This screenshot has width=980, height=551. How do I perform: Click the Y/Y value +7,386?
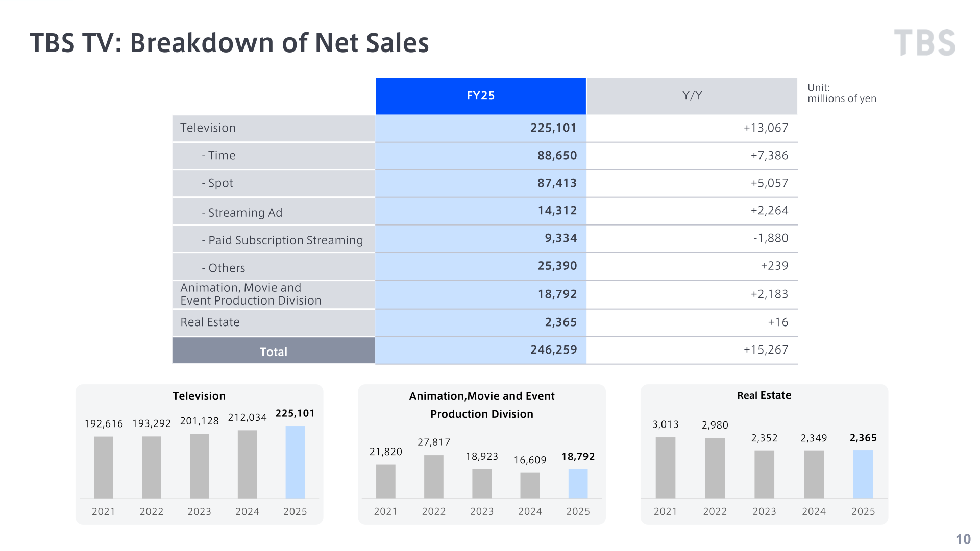point(769,156)
